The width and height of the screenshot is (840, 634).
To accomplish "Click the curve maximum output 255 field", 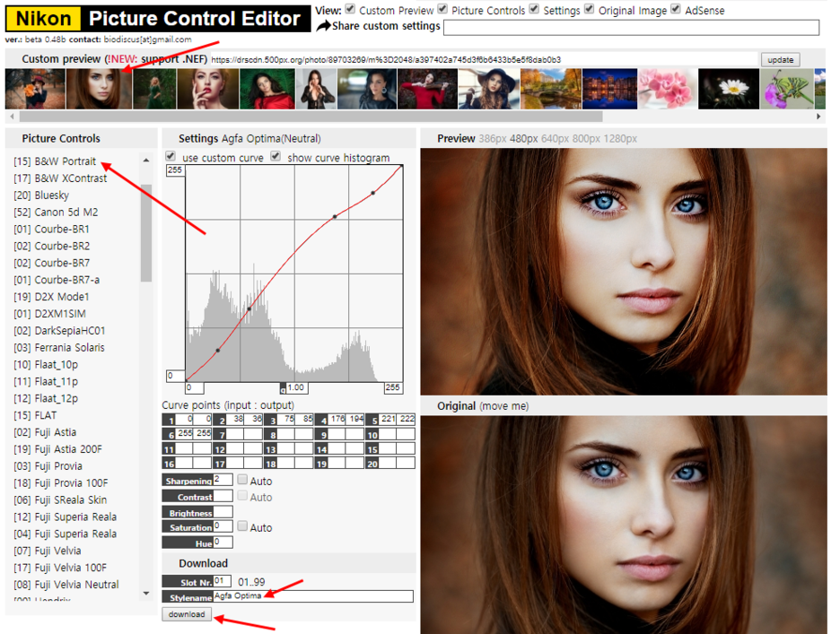I will [x=175, y=170].
